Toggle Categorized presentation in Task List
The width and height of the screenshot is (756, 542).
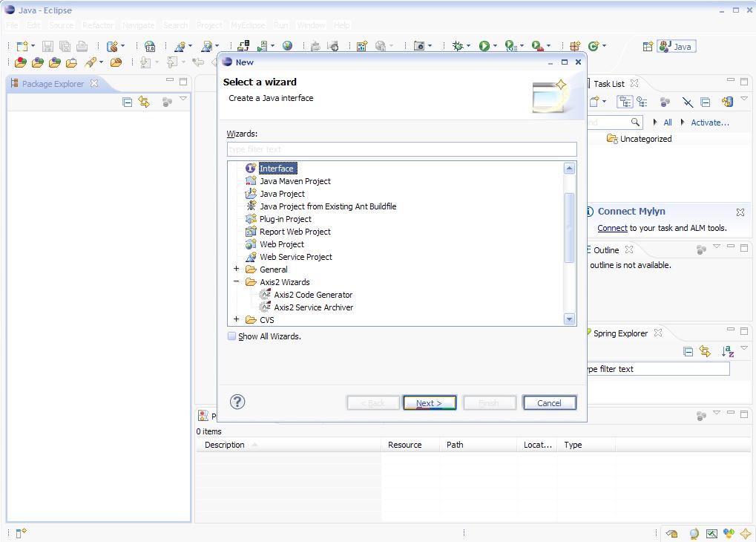click(x=625, y=102)
